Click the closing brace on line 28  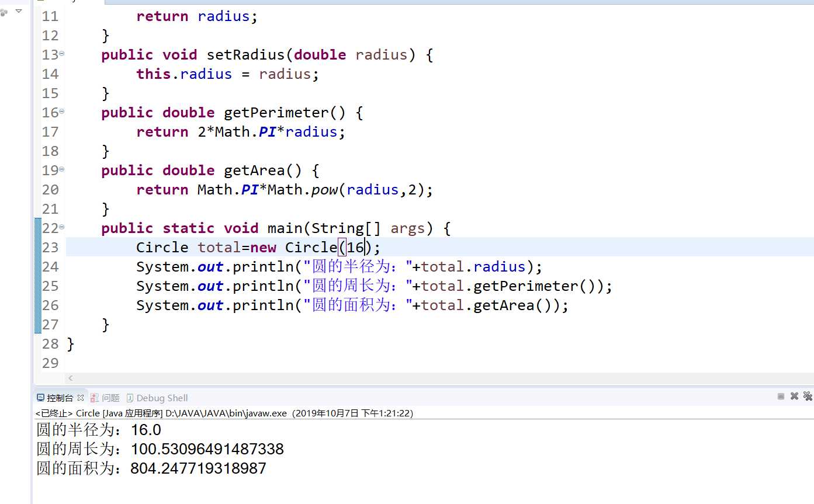71,343
